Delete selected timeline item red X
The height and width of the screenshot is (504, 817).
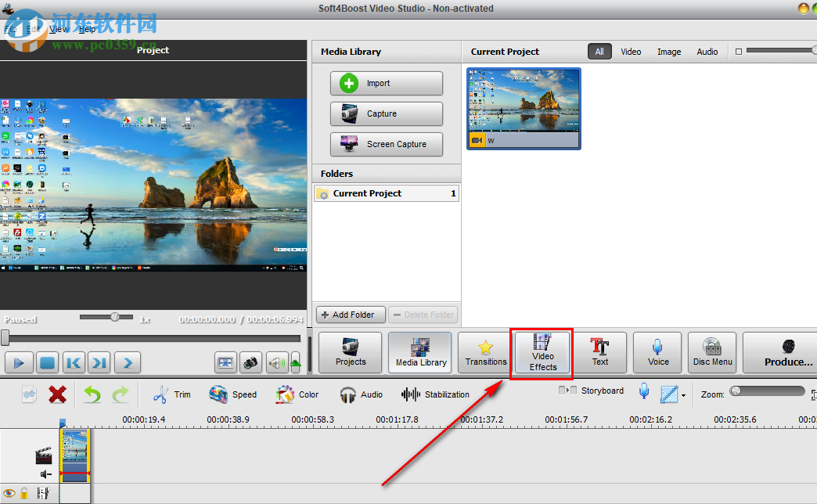57,394
